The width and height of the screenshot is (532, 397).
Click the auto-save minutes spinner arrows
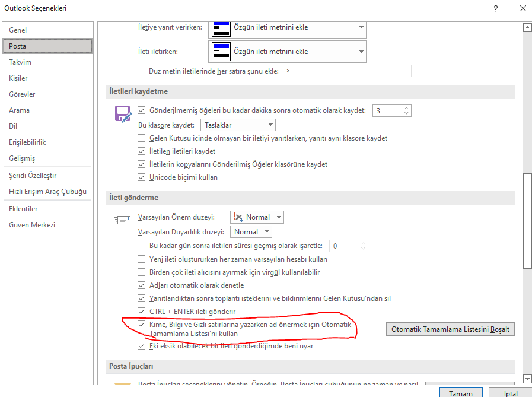(406, 111)
